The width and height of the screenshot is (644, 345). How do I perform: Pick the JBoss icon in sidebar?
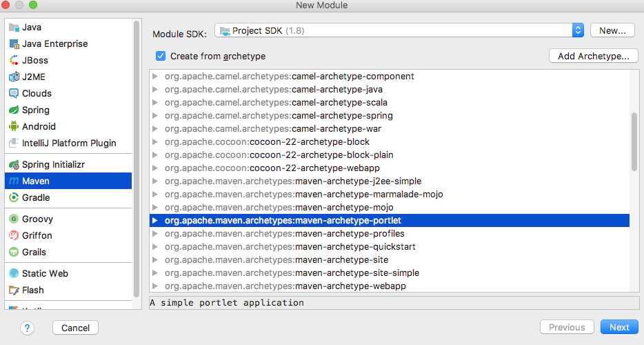[x=14, y=61]
